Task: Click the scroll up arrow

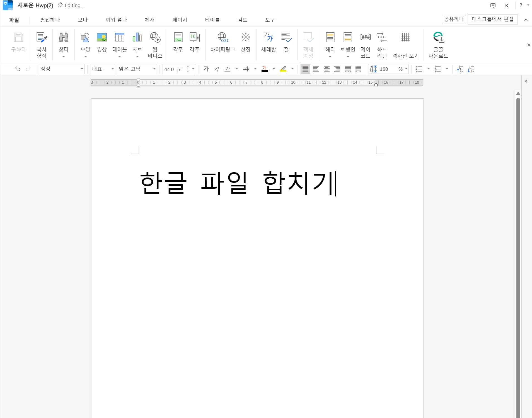Action: 518,94
